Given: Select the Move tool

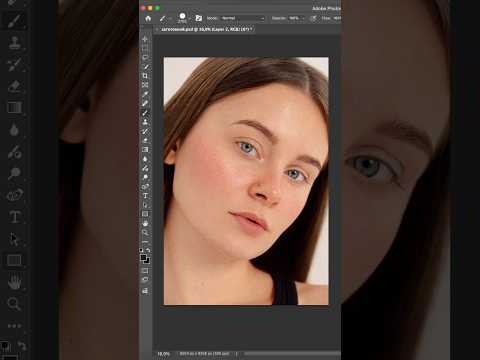Looking at the screenshot, I should [x=145, y=39].
